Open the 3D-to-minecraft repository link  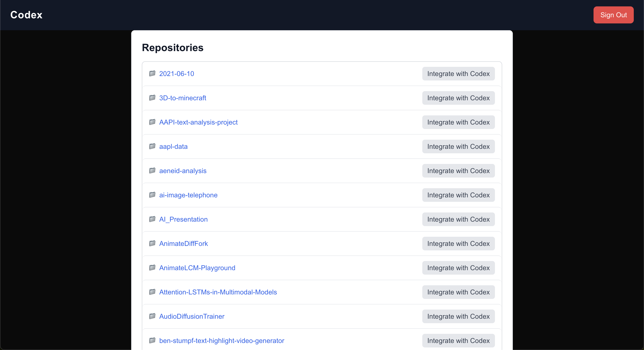point(183,98)
